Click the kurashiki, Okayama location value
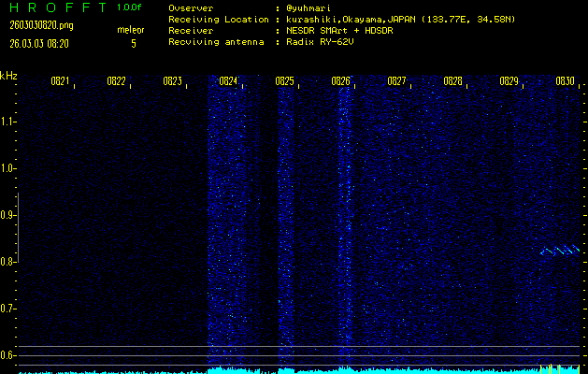The width and height of the screenshot is (588, 374). 400,20
